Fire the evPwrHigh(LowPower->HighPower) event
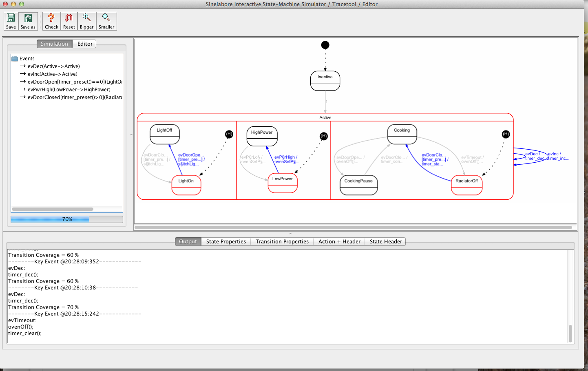The height and width of the screenshot is (371, 588). [69, 90]
